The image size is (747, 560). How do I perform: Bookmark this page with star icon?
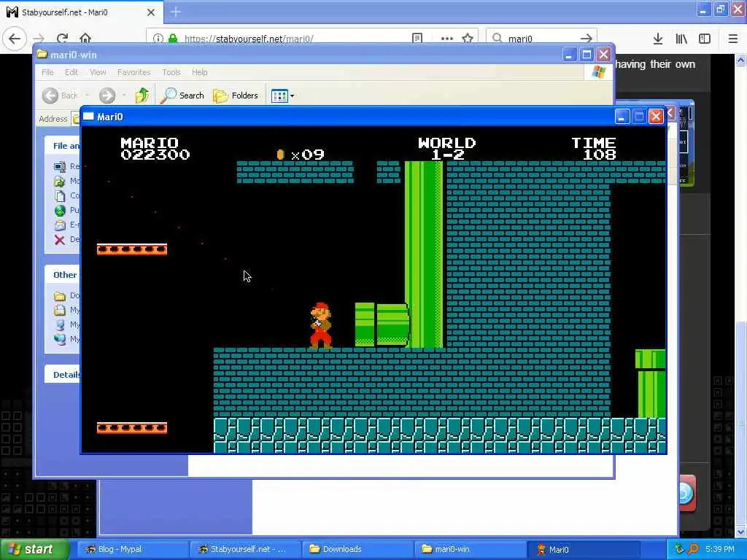(468, 38)
